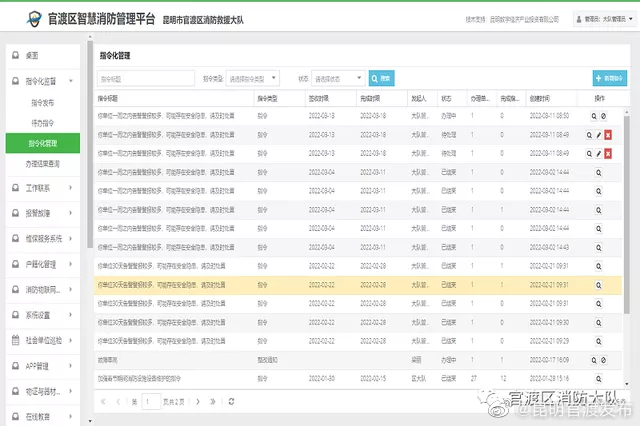Image resolution: width=640 pixels, height=426 pixels.
Task: Click the pagination refresh icon
Action: [x=231, y=402]
